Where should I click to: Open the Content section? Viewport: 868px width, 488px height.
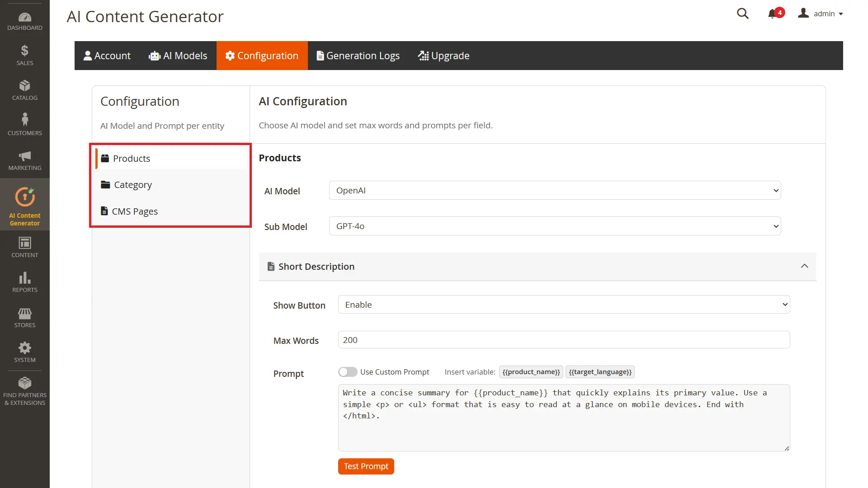pyautogui.click(x=24, y=246)
